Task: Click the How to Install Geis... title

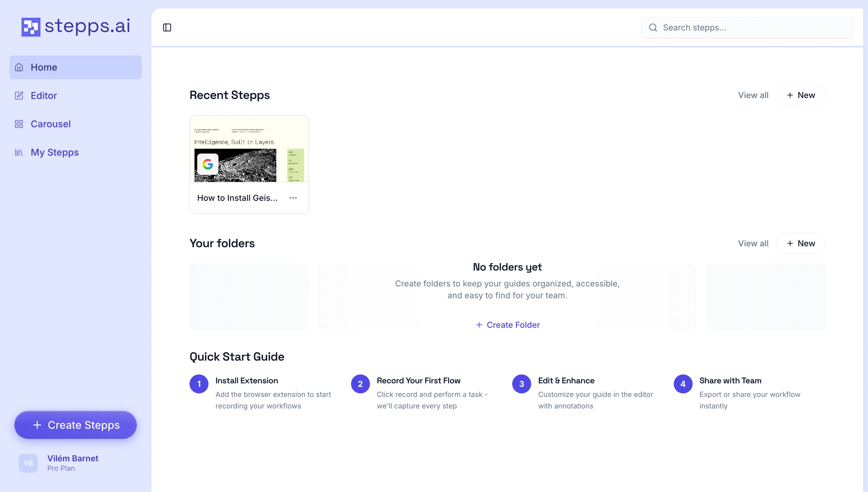Action: point(237,198)
